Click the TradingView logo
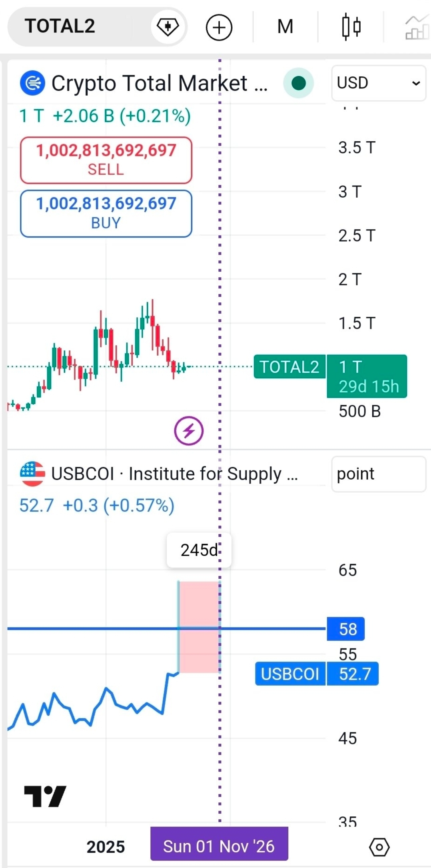 tap(45, 796)
